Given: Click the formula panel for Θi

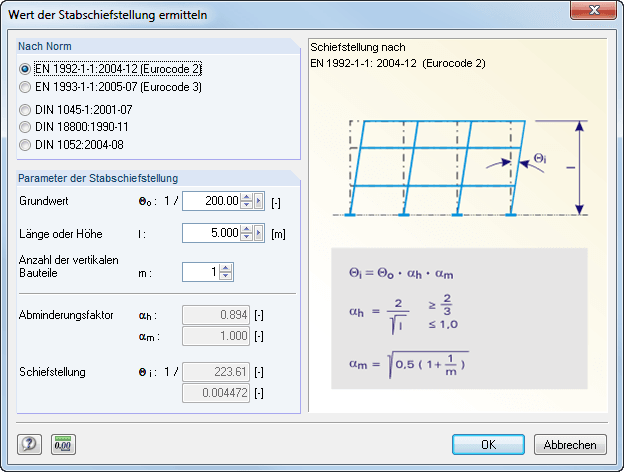Looking at the screenshot, I should (x=459, y=318).
